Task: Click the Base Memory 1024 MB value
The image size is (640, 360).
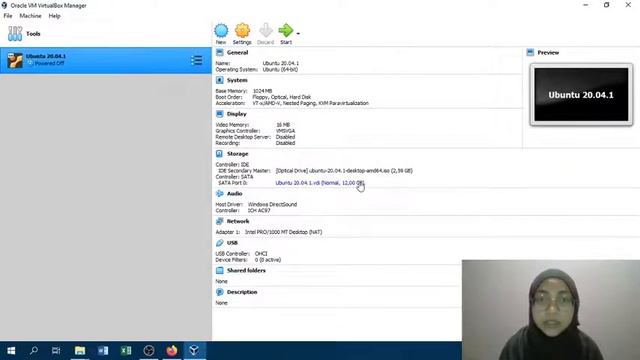Action: point(262,91)
